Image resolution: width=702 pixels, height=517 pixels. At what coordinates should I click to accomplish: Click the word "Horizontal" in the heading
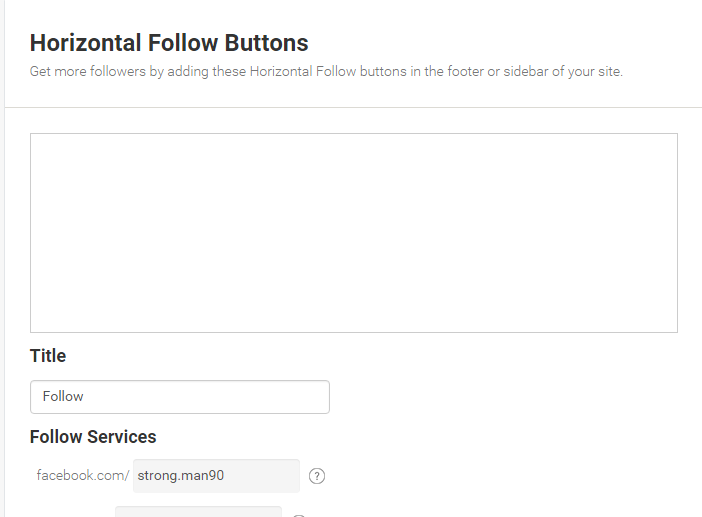(86, 43)
